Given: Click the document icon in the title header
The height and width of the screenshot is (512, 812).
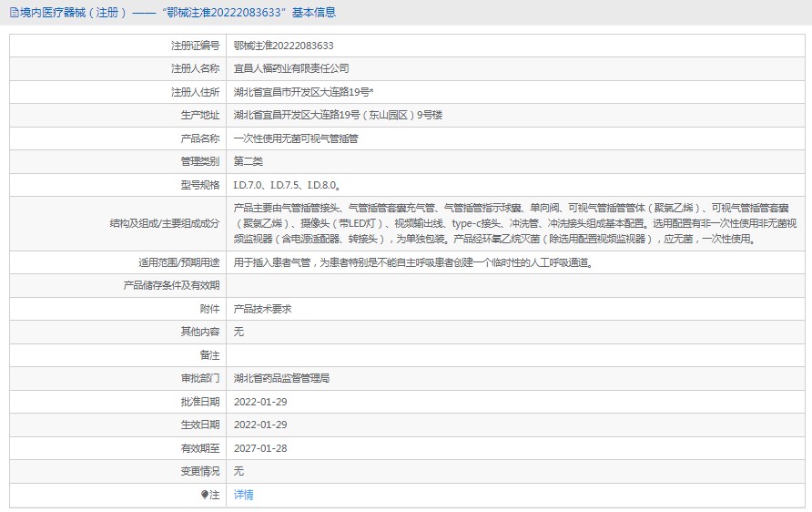Looking at the screenshot, I should click(x=14, y=13).
